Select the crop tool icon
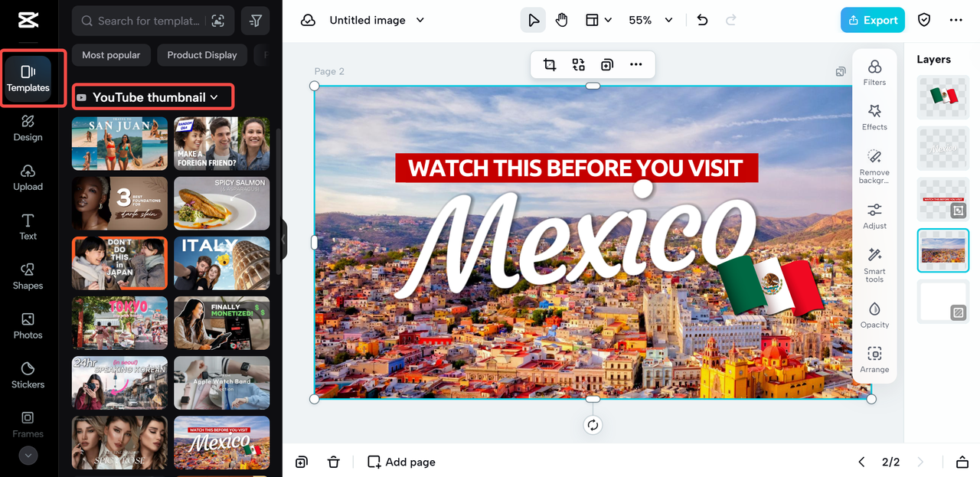This screenshot has width=980, height=477. (x=550, y=65)
